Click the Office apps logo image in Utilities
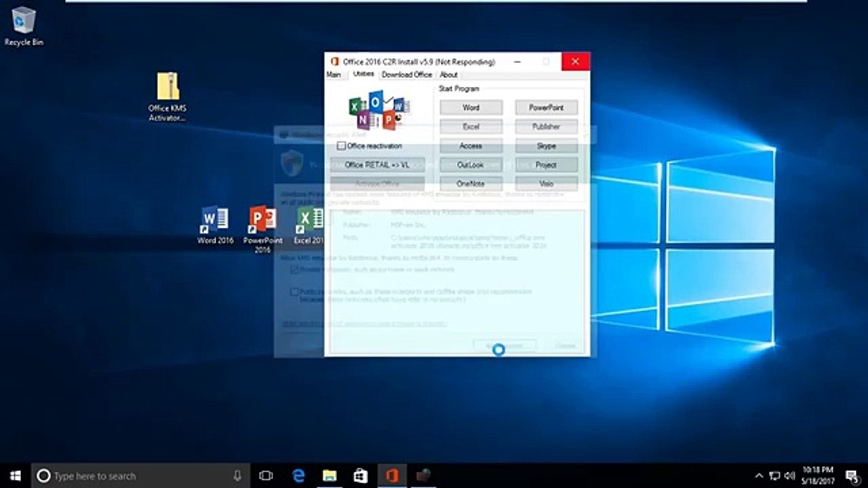Image resolution: width=868 pixels, height=488 pixels. click(x=379, y=112)
